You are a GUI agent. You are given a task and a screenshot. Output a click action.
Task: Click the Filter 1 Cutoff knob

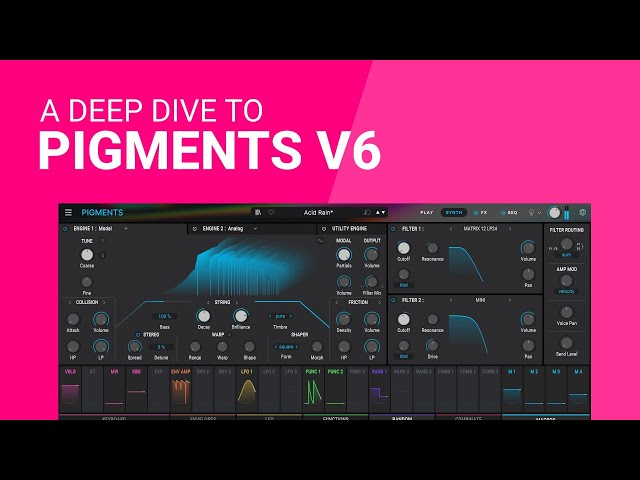(403, 248)
